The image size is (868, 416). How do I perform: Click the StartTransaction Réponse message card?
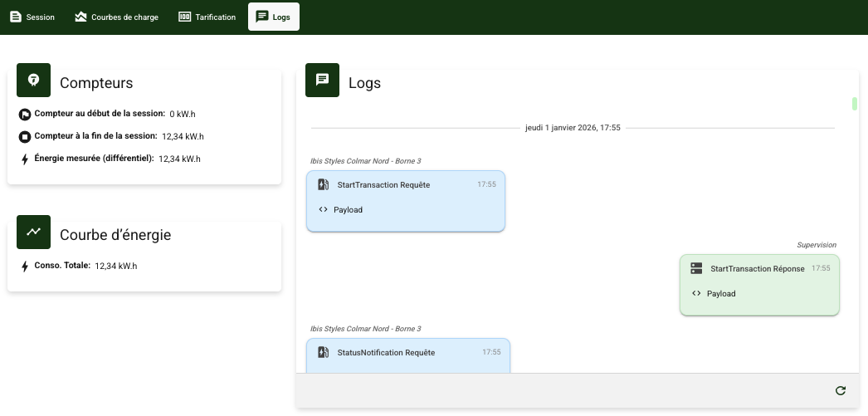759,284
